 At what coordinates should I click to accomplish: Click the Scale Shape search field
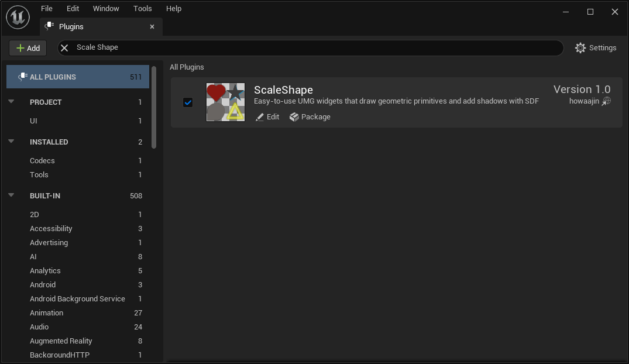click(x=311, y=48)
